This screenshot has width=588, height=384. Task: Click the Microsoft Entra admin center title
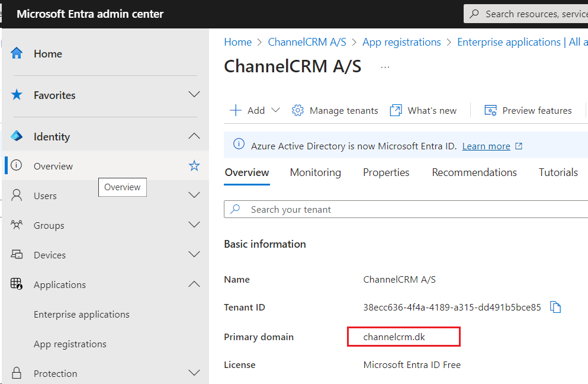90,14
